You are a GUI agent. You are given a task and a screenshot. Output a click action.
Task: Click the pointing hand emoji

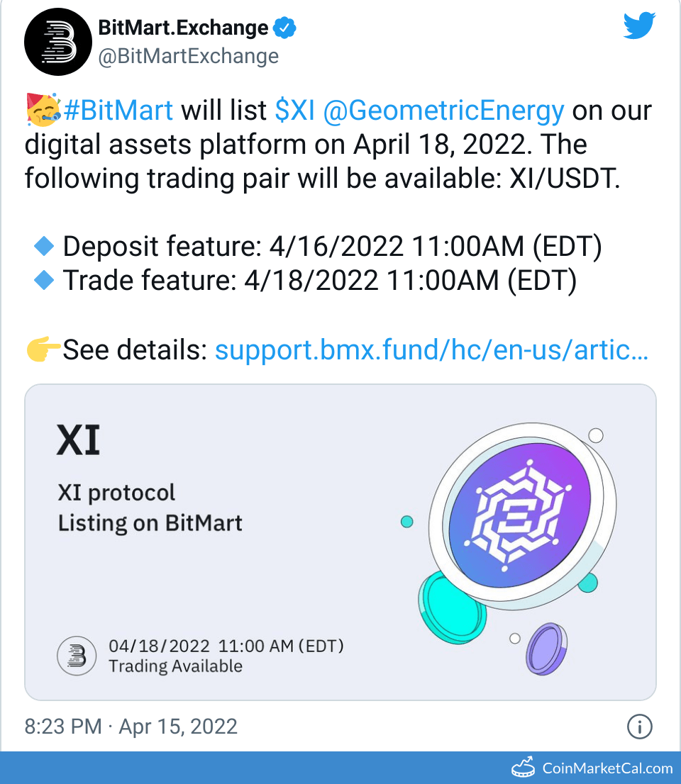43,349
